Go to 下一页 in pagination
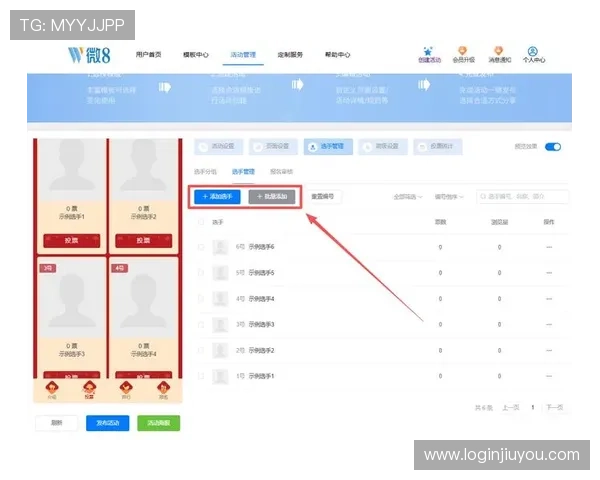 click(x=554, y=408)
